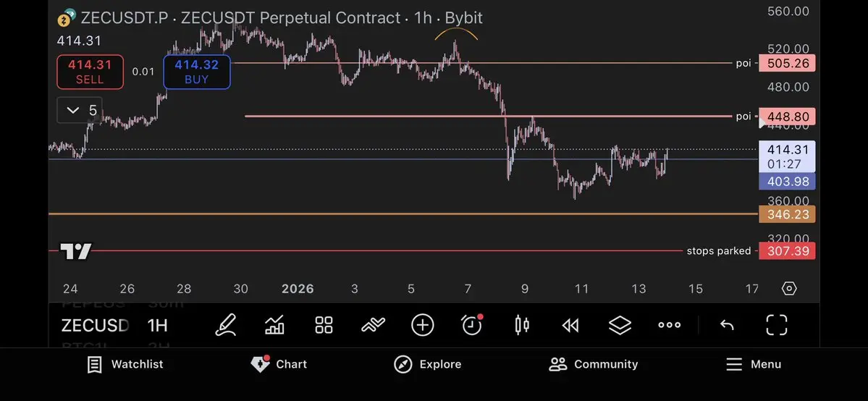Tap the plus circle add icon
Image resolution: width=868 pixels, height=401 pixels.
click(x=422, y=325)
